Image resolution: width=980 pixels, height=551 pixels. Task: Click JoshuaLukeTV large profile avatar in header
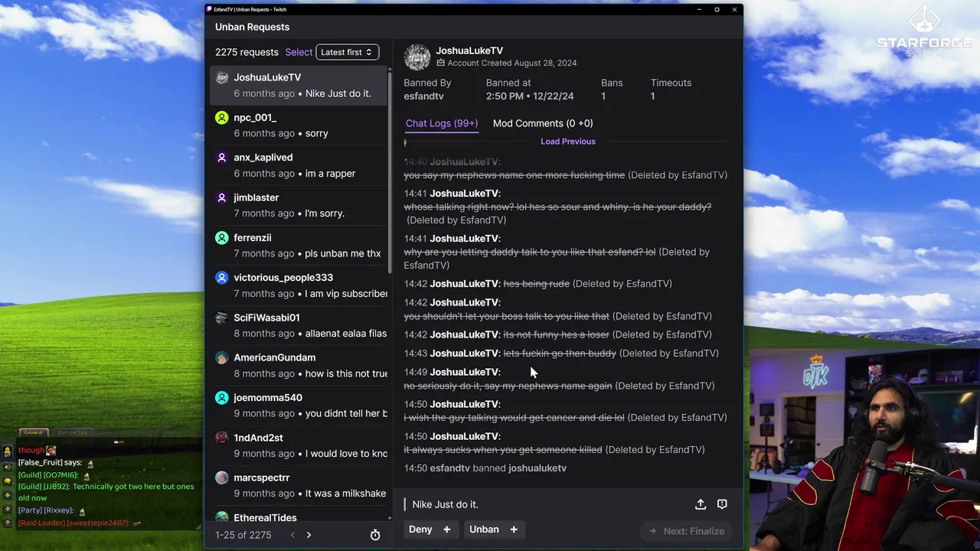click(x=417, y=57)
